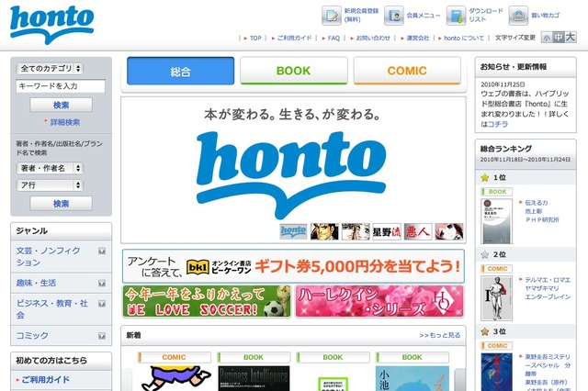The image size is (588, 391).
Task: Open 詳細検索 advanced search link
Action: click(65, 122)
